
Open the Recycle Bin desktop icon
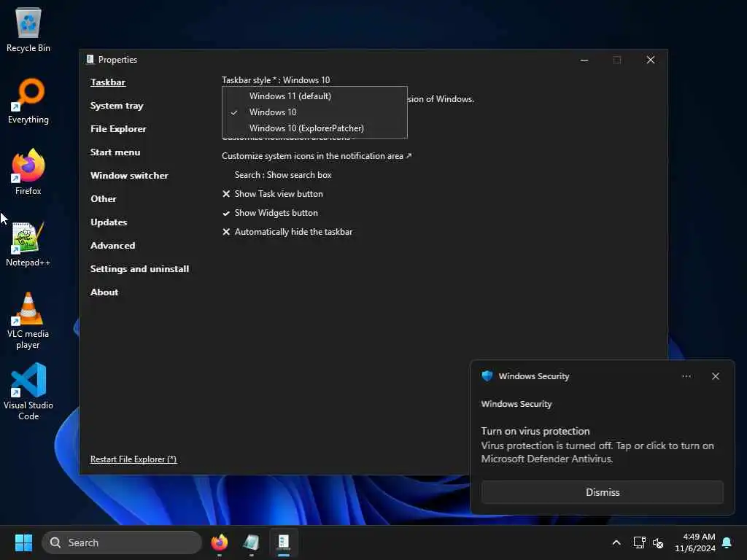(x=28, y=29)
